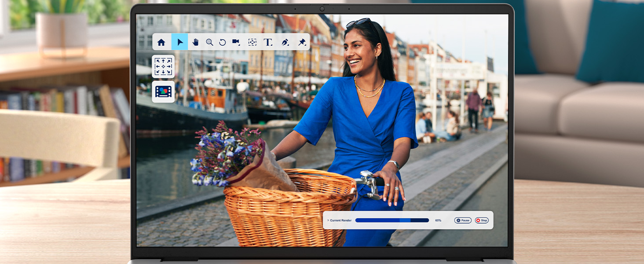Open the film strip color shapes panel
The image size is (644, 264).
[163, 92]
